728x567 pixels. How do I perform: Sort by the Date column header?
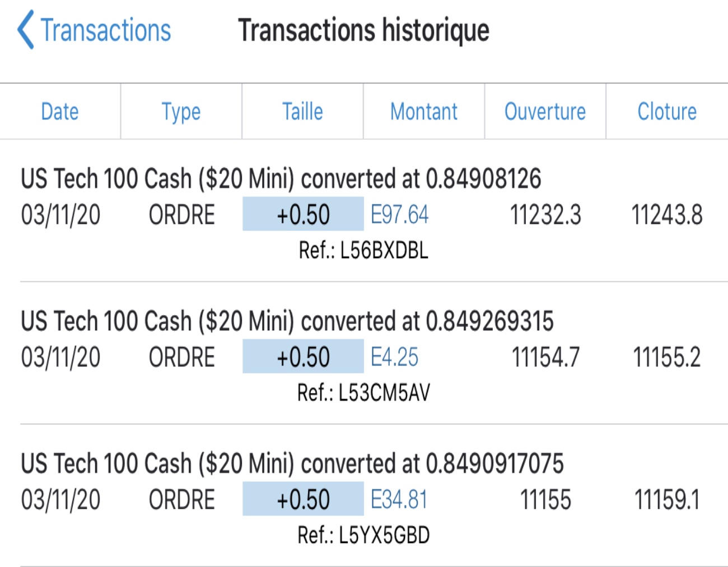60,111
